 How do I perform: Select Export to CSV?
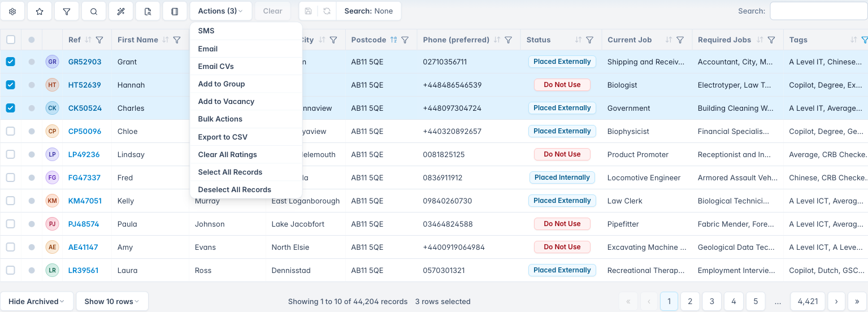(x=246, y=137)
